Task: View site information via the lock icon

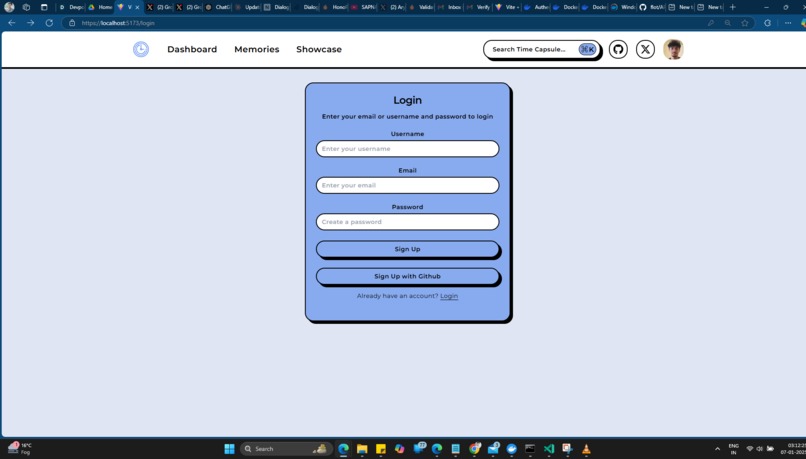Action: click(x=72, y=23)
